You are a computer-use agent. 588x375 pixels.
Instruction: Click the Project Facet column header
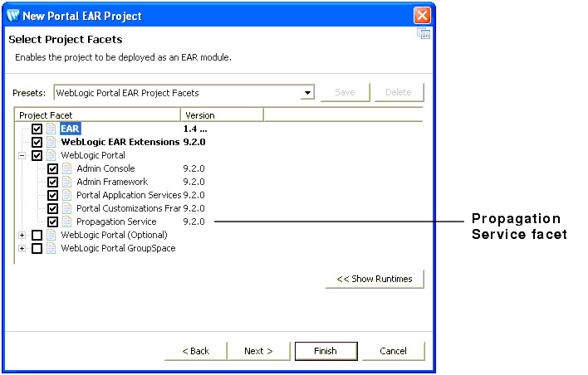tap(97, 115)
